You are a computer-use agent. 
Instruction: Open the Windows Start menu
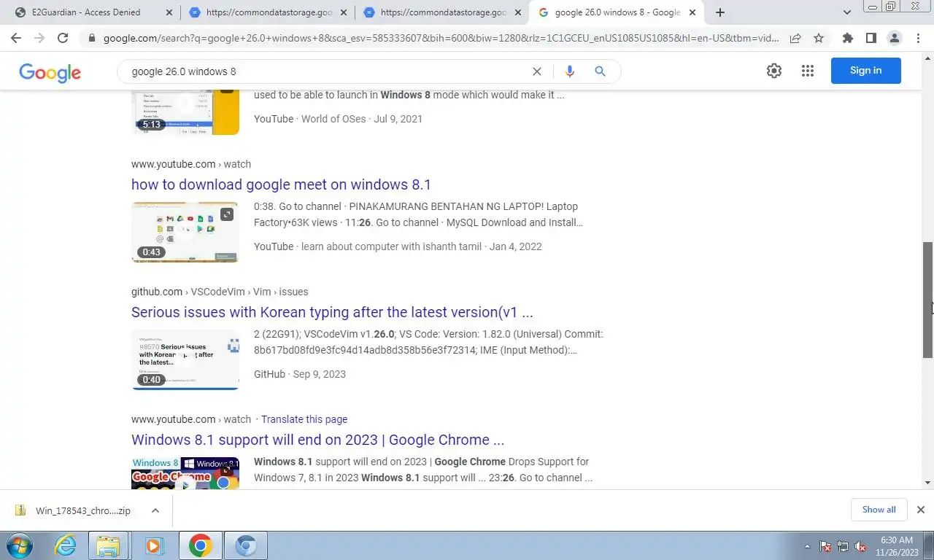(x=18, y=545)
